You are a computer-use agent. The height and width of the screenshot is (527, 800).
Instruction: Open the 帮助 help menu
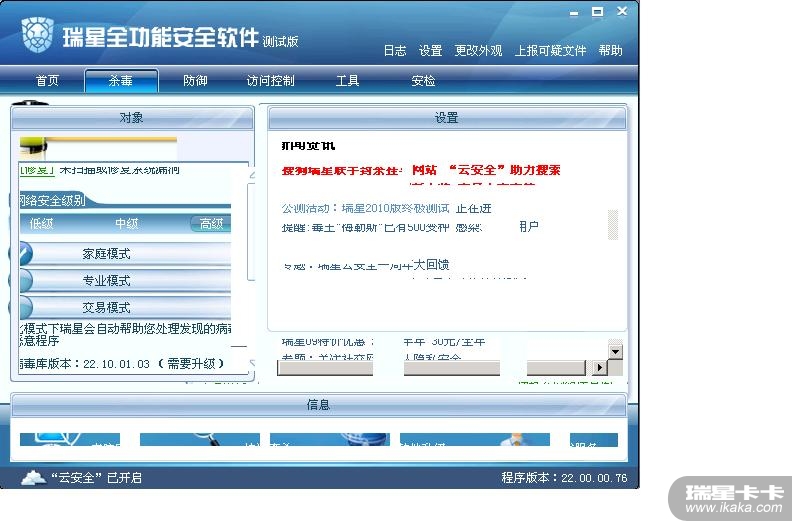611,51
